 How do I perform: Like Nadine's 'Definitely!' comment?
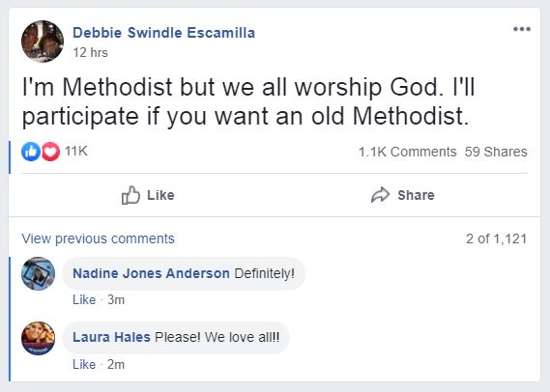pos(84,300)
